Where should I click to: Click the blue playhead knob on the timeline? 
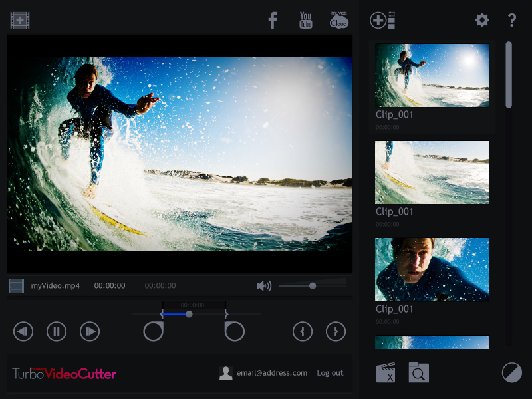point(190,314)
